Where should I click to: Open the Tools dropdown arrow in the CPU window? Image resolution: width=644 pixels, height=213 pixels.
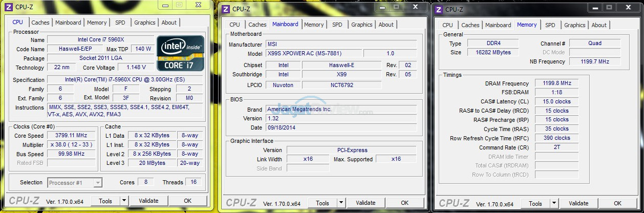click(x=124, y=201)
